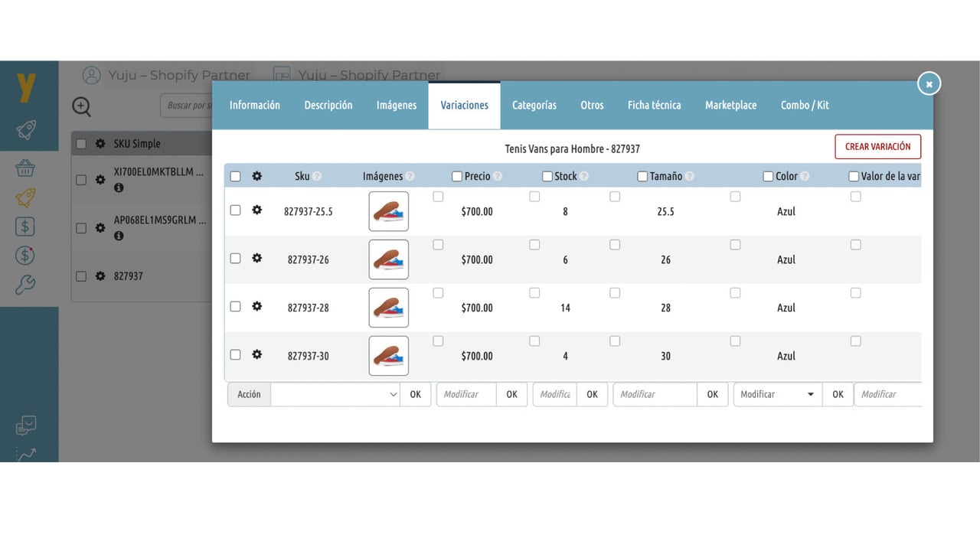Image resolution: width=980 pixels, height=551 pixels.
Task: Click the magnifier zoom search icon
Action: (x=82, y=106)
